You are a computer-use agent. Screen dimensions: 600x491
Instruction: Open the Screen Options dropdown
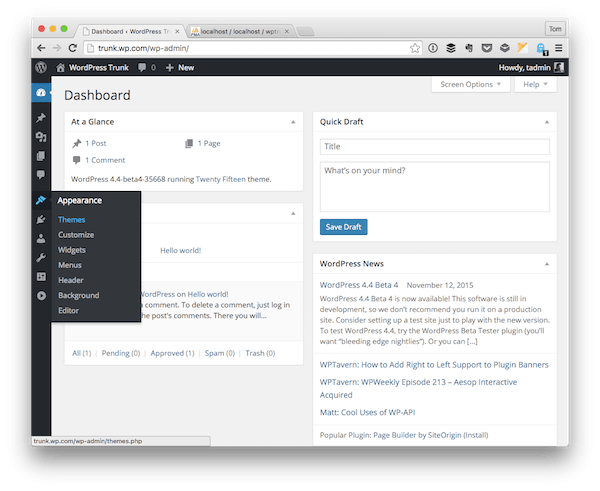point(471,84)
